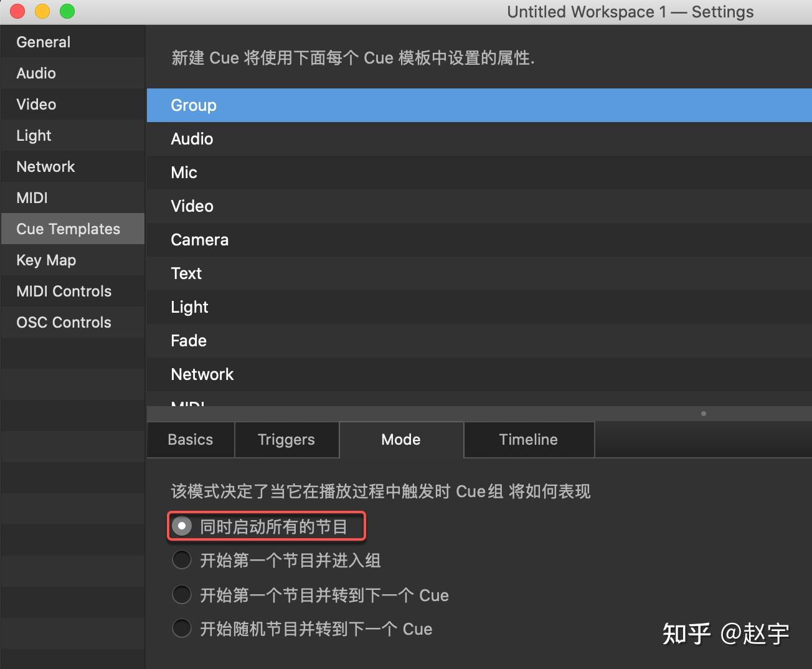Open General settings in the sidebar
The image size is (812, 669).
tap(73, 42)
